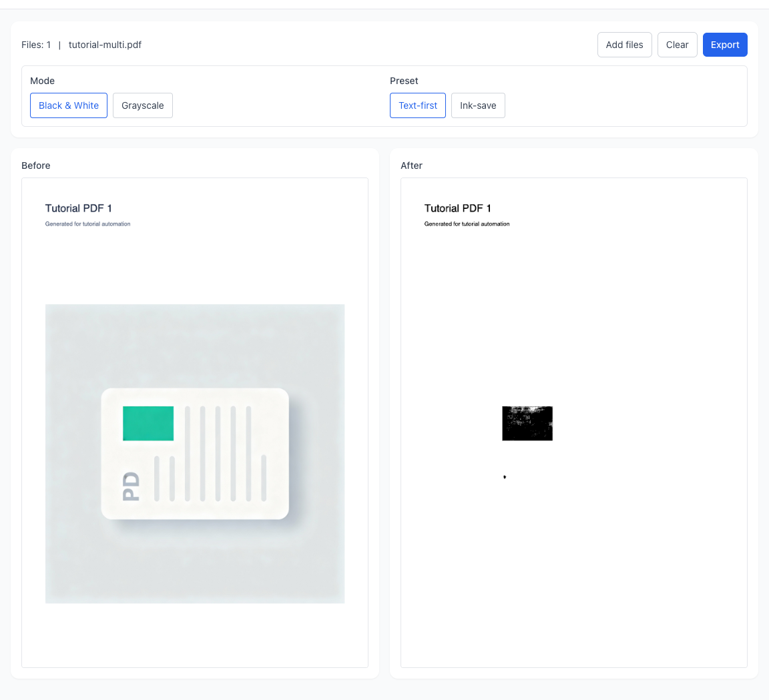
Task: Click the small black dot in After preview
Action: (x=505, y=476)
